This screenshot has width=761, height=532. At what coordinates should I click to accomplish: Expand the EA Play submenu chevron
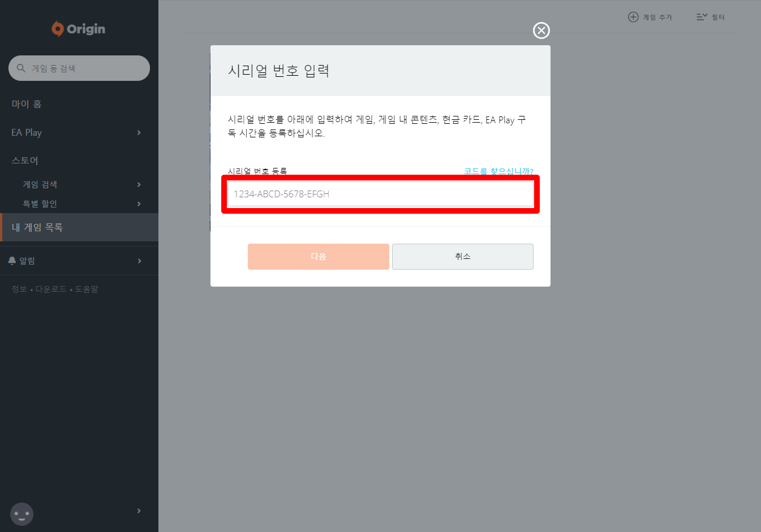[139, 132]
